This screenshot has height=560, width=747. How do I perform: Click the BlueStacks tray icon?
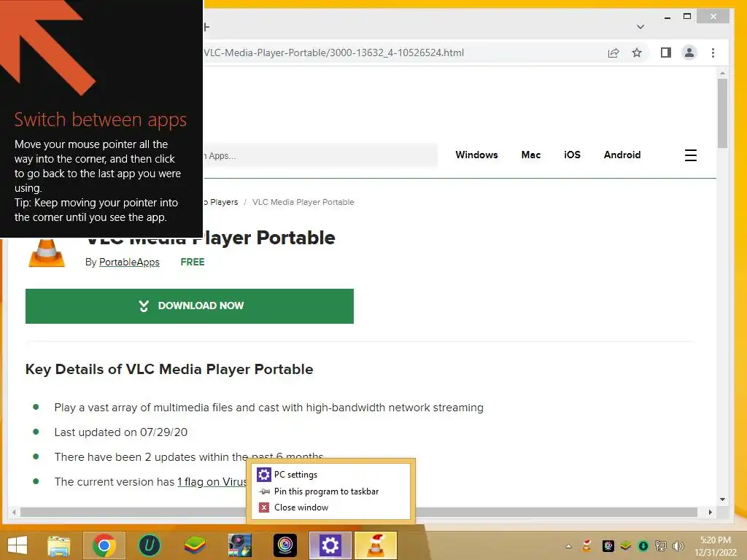point(625,545)
